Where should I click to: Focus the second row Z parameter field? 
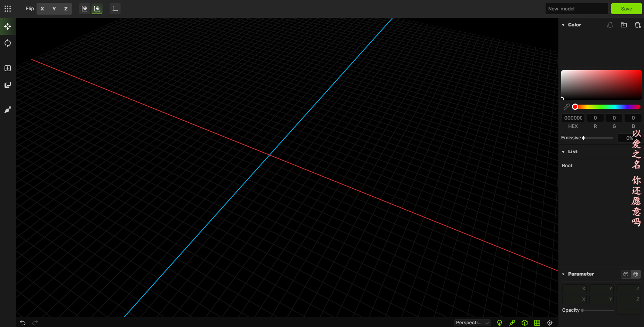tap(629, 299)
